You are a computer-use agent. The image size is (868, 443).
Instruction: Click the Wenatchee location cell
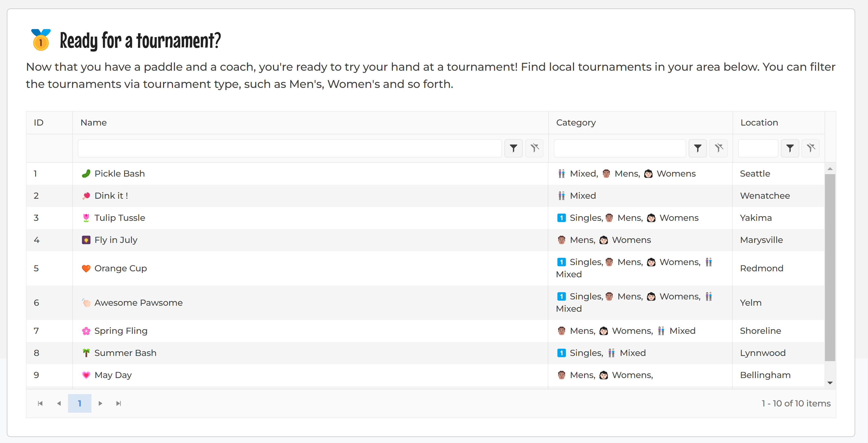point(778,196)
